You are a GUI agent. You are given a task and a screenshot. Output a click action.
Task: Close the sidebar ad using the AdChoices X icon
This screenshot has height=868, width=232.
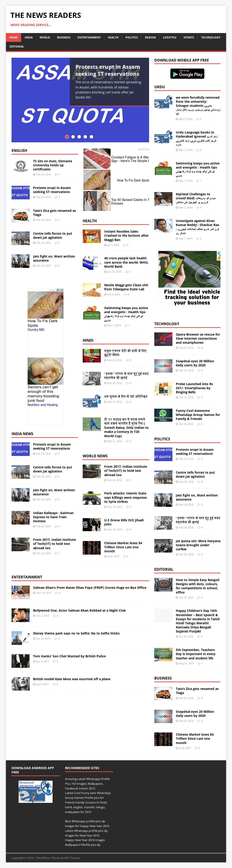(62, 290)
